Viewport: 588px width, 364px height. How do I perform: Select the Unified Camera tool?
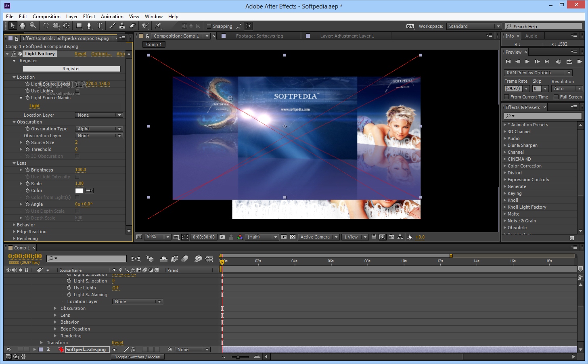point(56,26)
